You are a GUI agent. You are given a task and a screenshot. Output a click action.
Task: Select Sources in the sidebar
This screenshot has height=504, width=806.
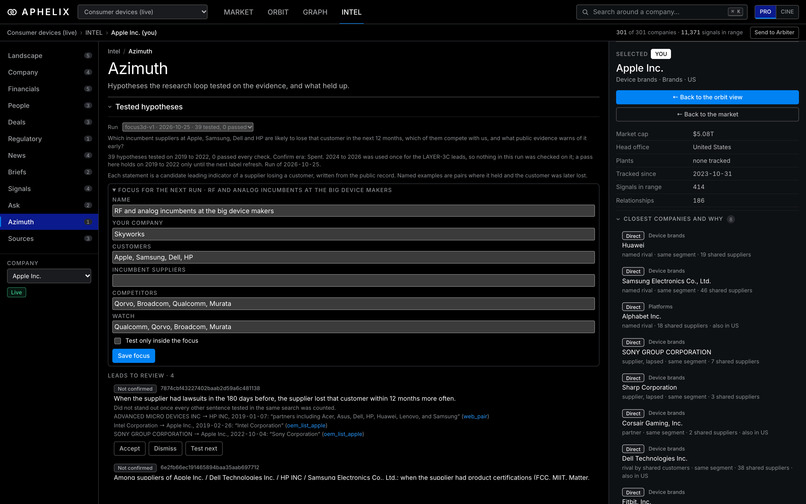tap(49, 239)
